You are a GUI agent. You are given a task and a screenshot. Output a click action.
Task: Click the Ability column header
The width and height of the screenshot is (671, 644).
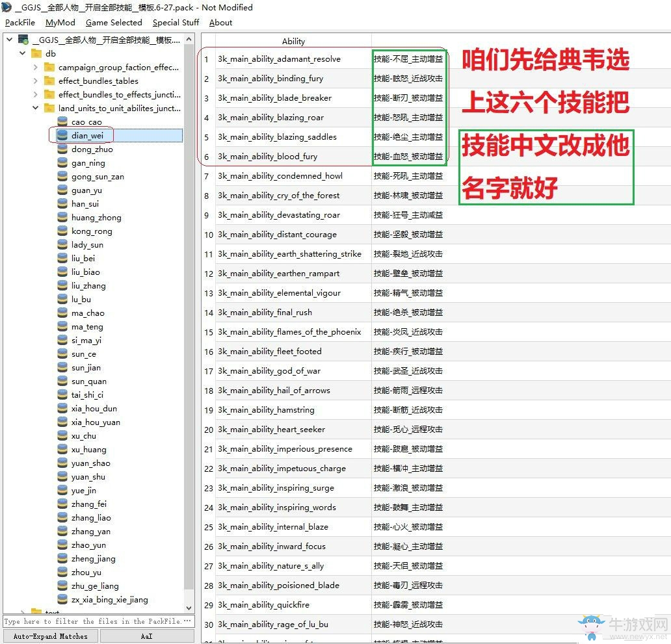pos(294,42)
